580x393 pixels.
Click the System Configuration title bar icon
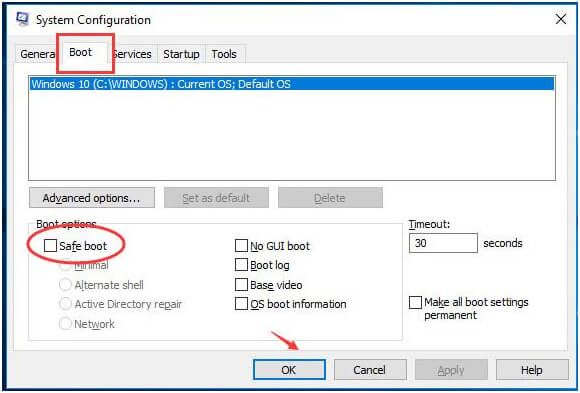pos(23,19)
